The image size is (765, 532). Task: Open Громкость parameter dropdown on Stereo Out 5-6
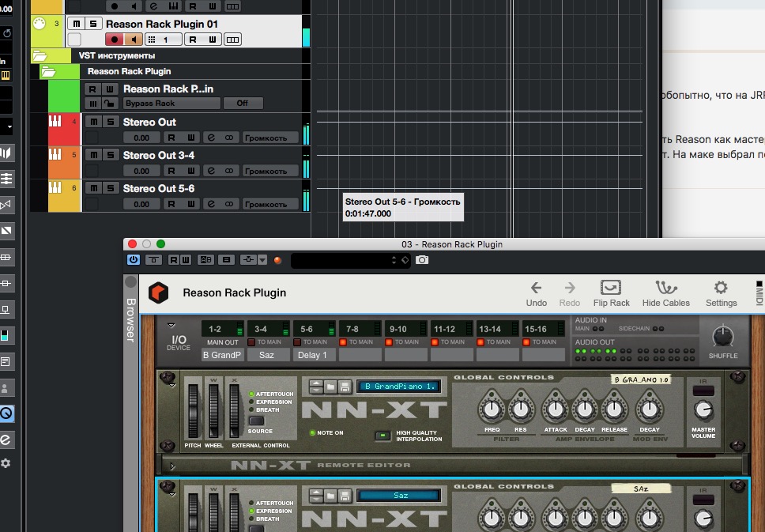[269, 204]
